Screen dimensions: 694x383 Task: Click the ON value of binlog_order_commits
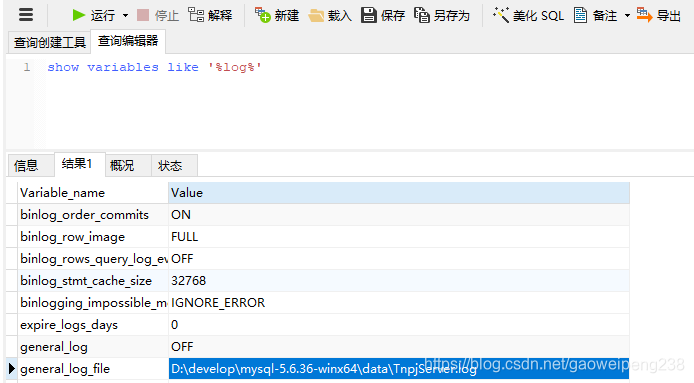[399, 215]
